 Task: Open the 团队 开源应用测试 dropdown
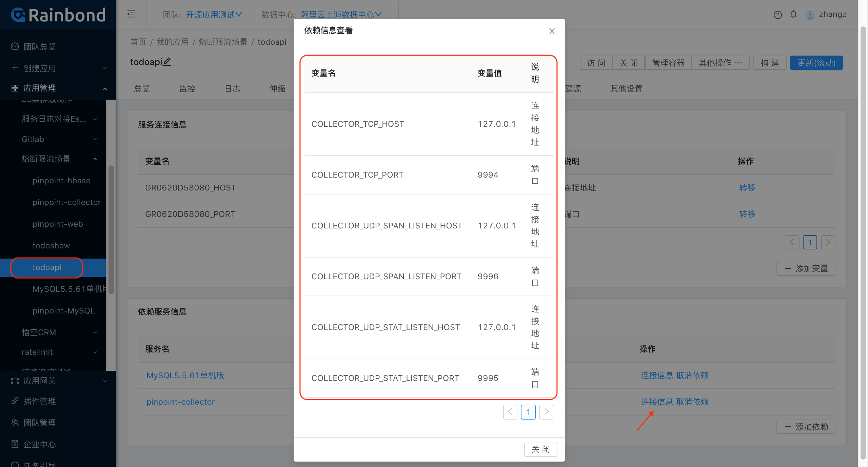tap(214, 15)
